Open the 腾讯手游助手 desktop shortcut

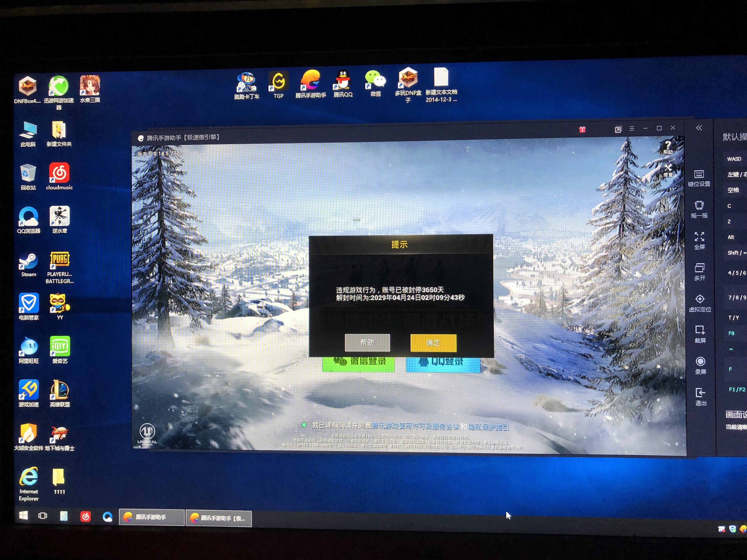pos(311,84)
